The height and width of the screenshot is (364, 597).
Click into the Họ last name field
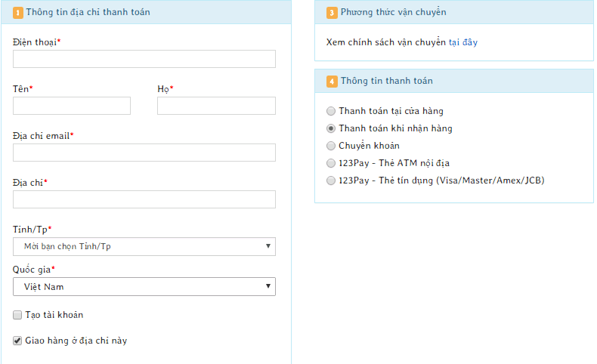(216, 106)
